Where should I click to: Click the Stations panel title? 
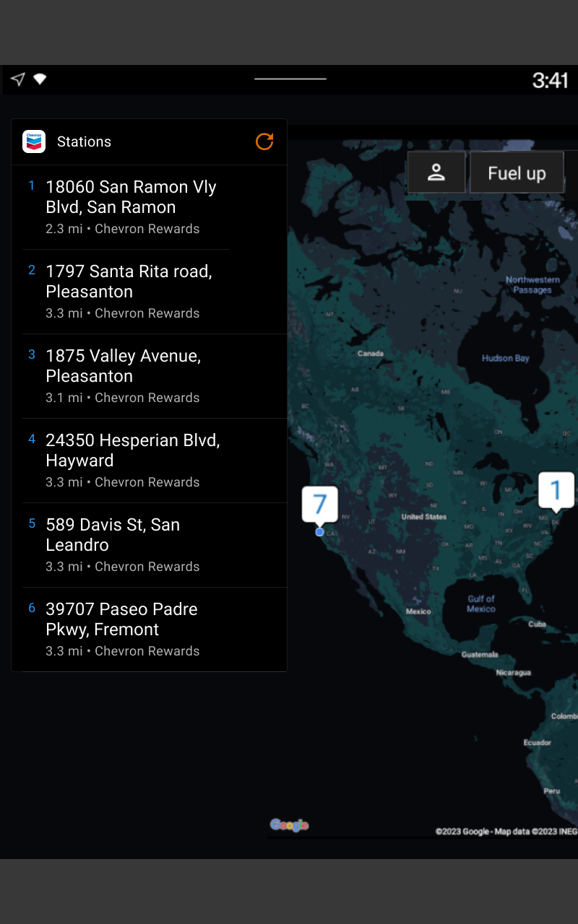84,141
